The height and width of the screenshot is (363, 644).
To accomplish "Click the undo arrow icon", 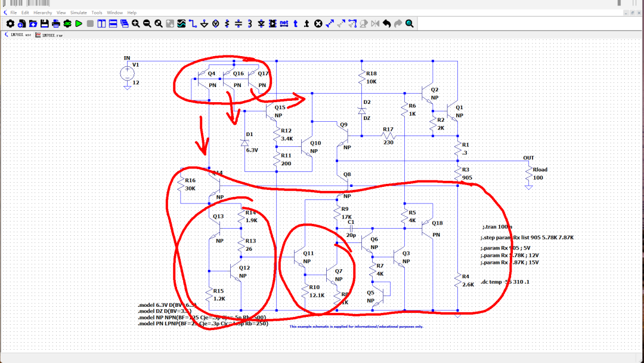I will coord(386,23).
